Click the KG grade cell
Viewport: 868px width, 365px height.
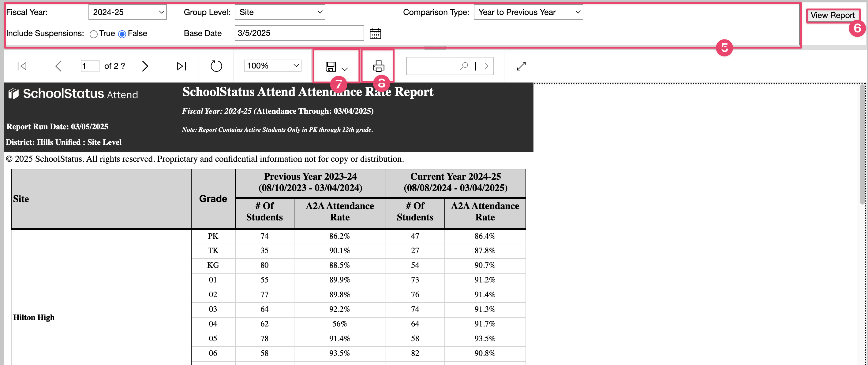tap(213, 265)
